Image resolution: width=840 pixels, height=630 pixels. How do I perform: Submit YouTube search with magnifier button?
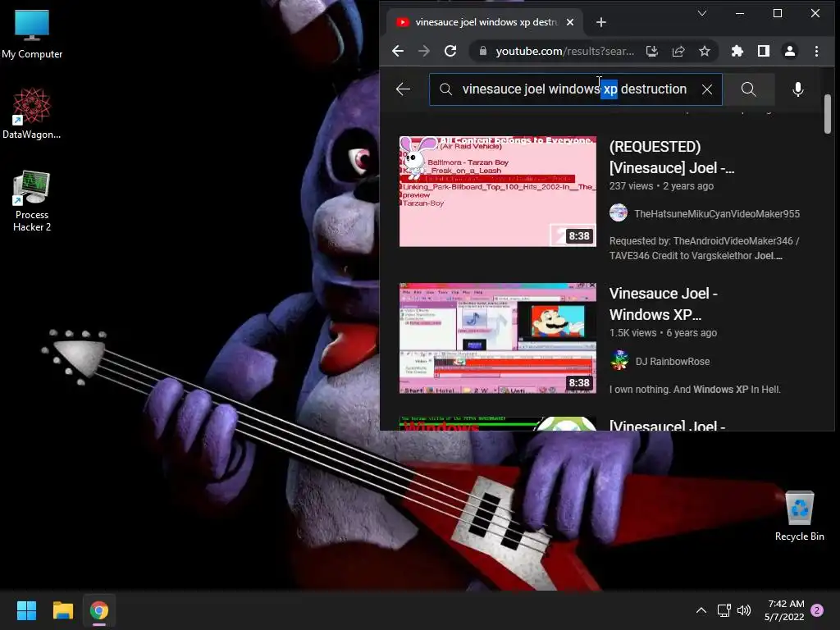tap(748, 89)
